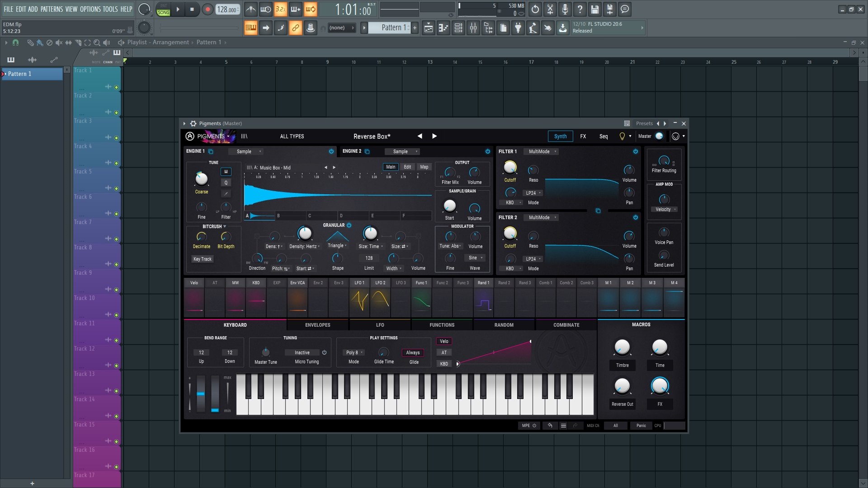The height and width of the screenshot is (488, 868).
Task: Open the FILE menu
Action: tap(9, 9)
